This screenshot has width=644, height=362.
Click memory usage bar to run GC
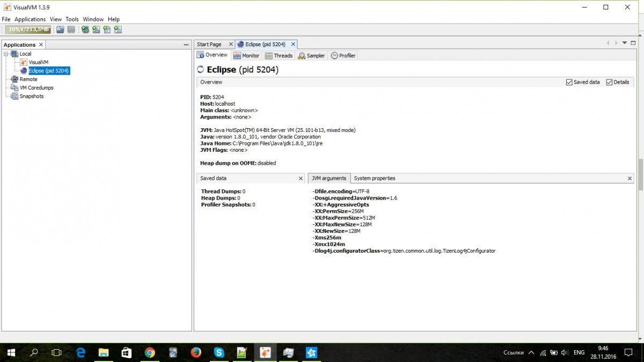point(27,29)
